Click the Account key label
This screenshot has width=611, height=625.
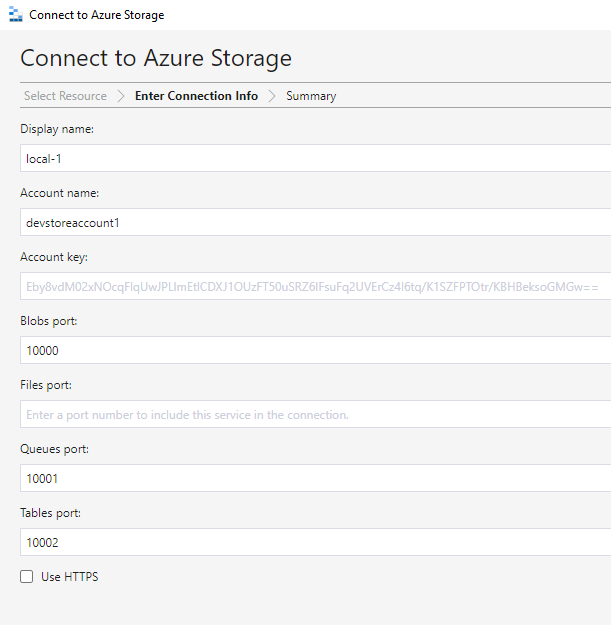coord(54,257)
